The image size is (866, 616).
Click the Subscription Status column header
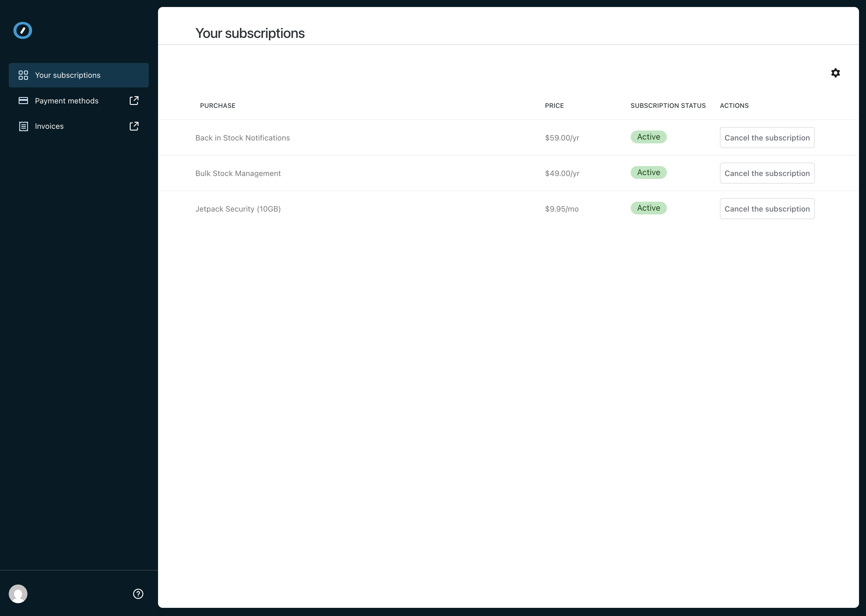(x=668, y=106)
